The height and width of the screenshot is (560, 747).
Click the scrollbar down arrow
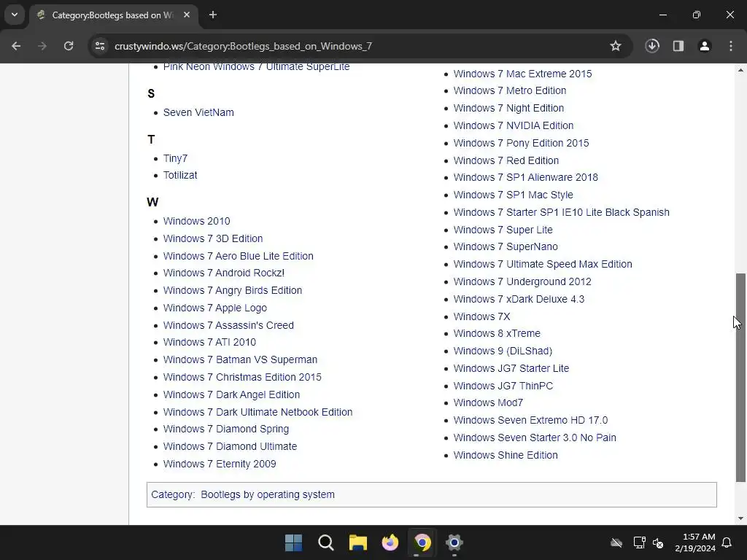pyautogui.click(x=740, y=518)
